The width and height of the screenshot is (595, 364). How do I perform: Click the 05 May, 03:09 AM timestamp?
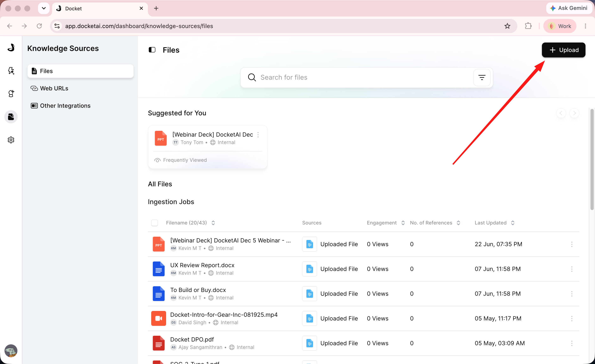click(x=500, y=343)
